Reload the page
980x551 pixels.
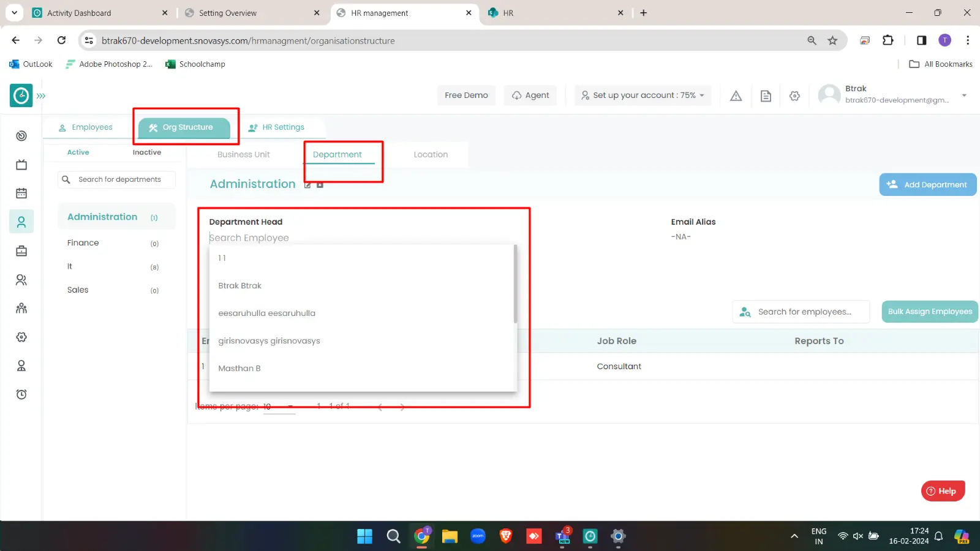(61, 40)
